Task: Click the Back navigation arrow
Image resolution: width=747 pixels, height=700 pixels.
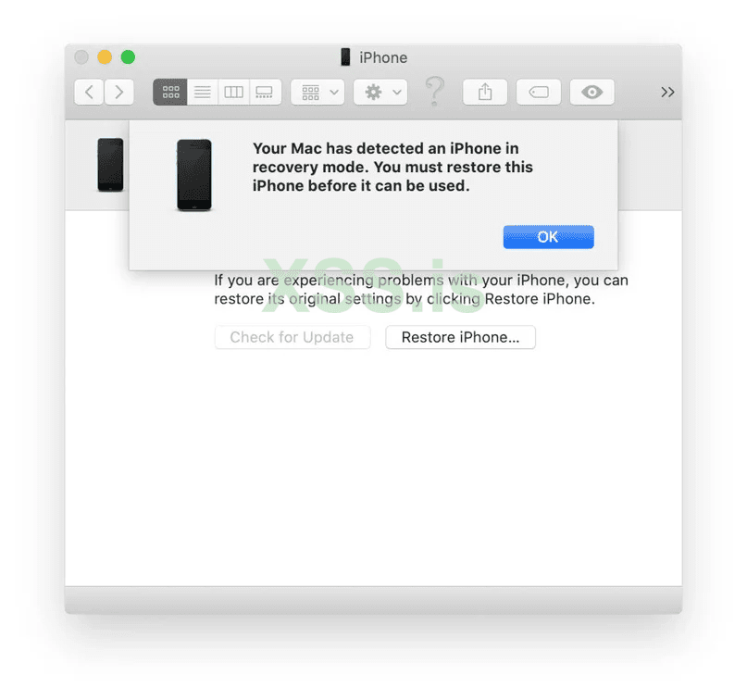Action: (x=89, y=92)
